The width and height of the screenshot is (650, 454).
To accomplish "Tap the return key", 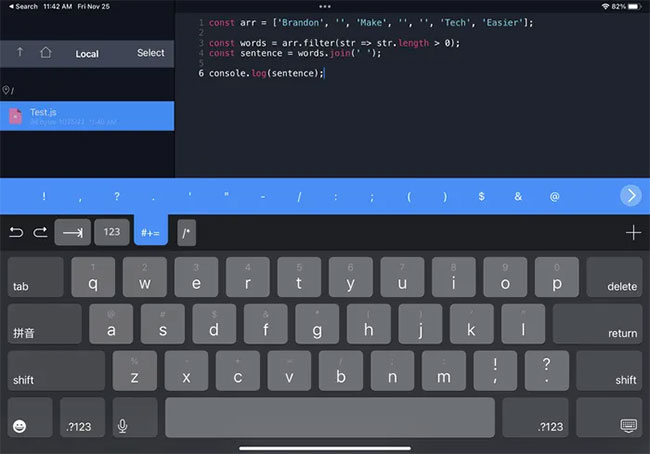I will tap(597, 324).
